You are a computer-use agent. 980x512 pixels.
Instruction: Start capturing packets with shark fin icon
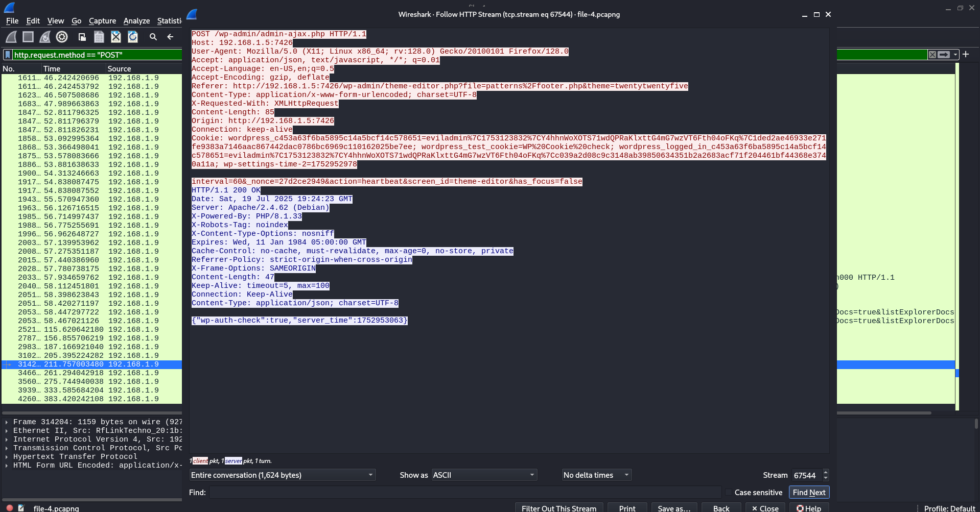coord(11,37)
